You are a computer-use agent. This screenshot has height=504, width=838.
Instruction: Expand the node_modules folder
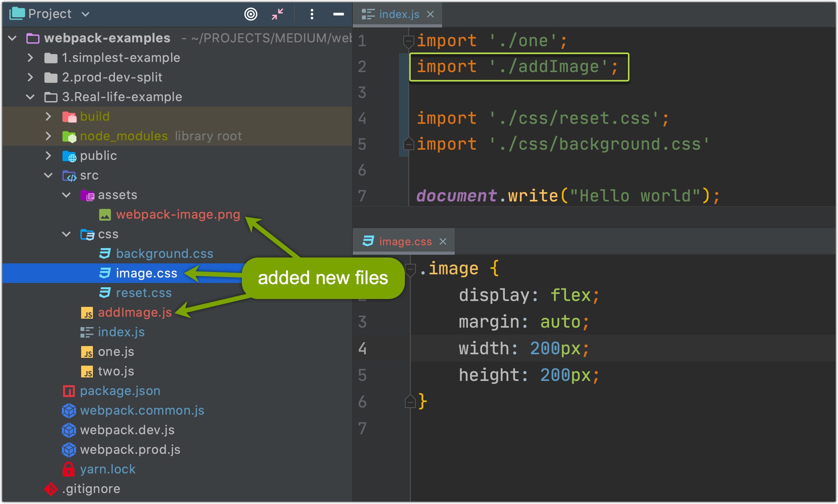48,136
